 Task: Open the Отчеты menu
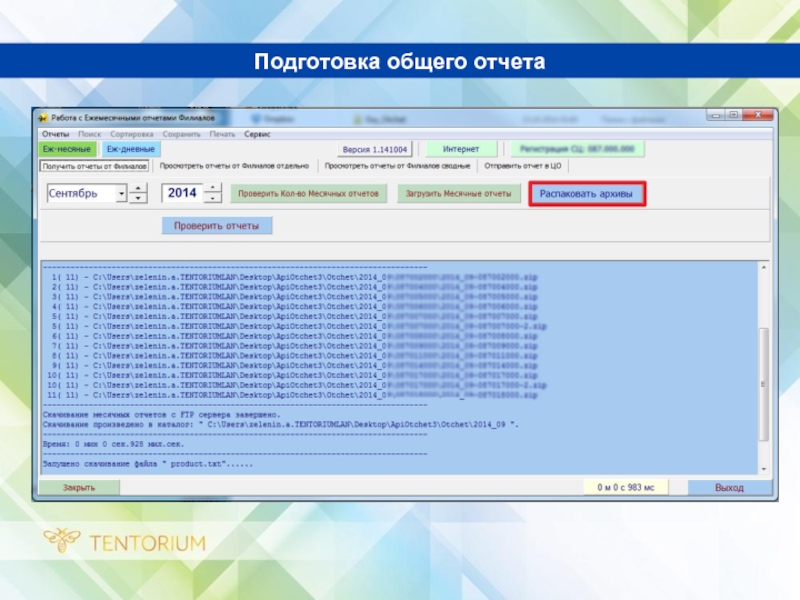(55, 134)
